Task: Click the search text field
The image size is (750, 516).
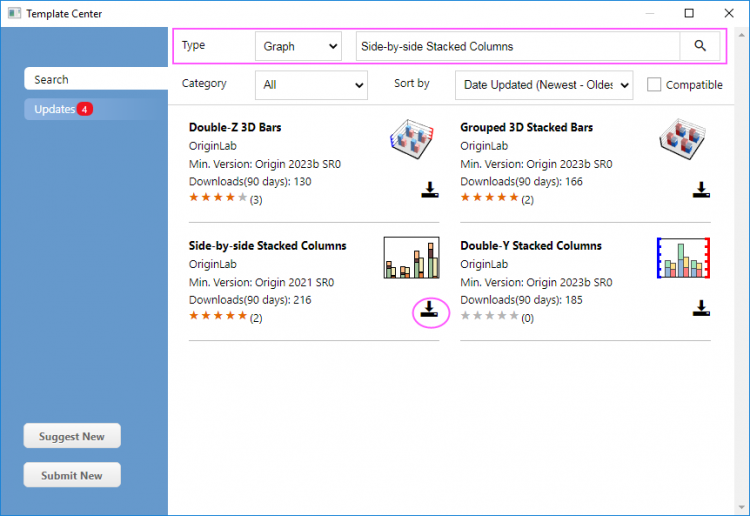Action: (x=518, y=46)
